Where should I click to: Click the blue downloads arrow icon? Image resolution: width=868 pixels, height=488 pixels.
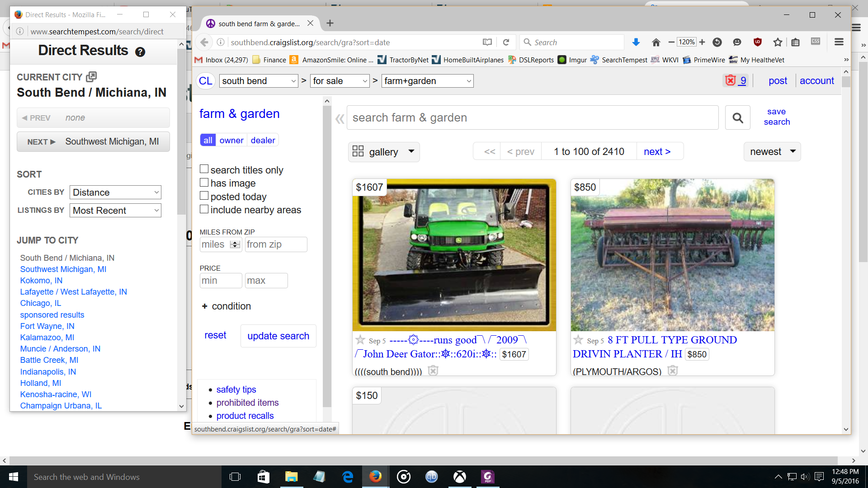pos(636,42)
